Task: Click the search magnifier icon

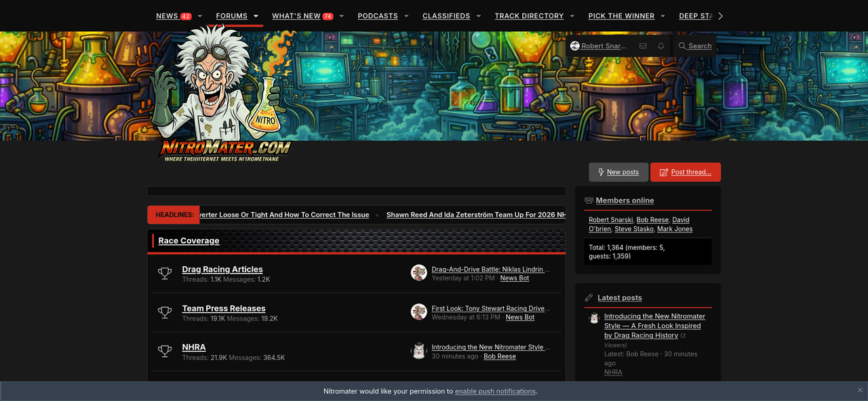Action: 683,46
